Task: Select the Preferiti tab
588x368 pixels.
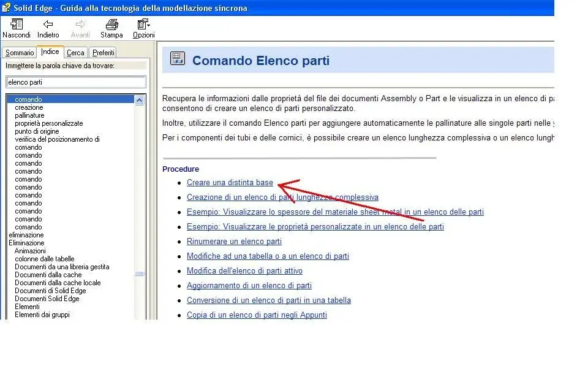Action: point(103,53)
